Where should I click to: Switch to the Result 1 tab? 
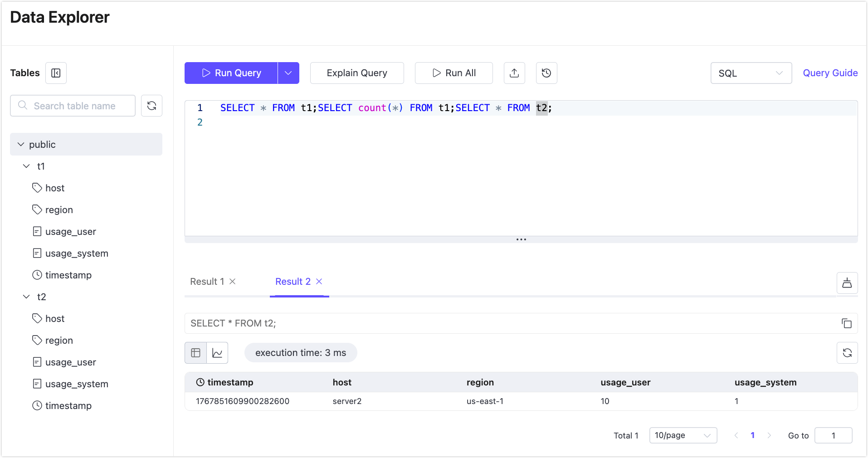206,281
